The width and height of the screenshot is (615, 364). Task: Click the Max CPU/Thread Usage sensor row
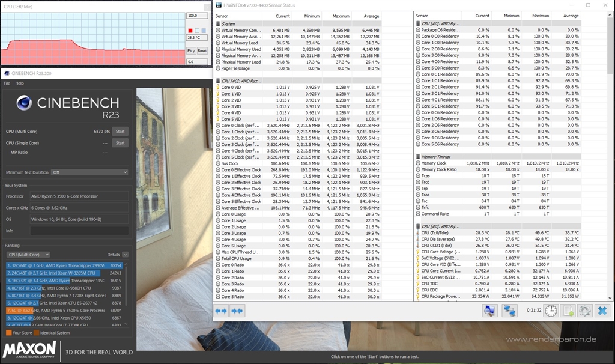[298, 252]
